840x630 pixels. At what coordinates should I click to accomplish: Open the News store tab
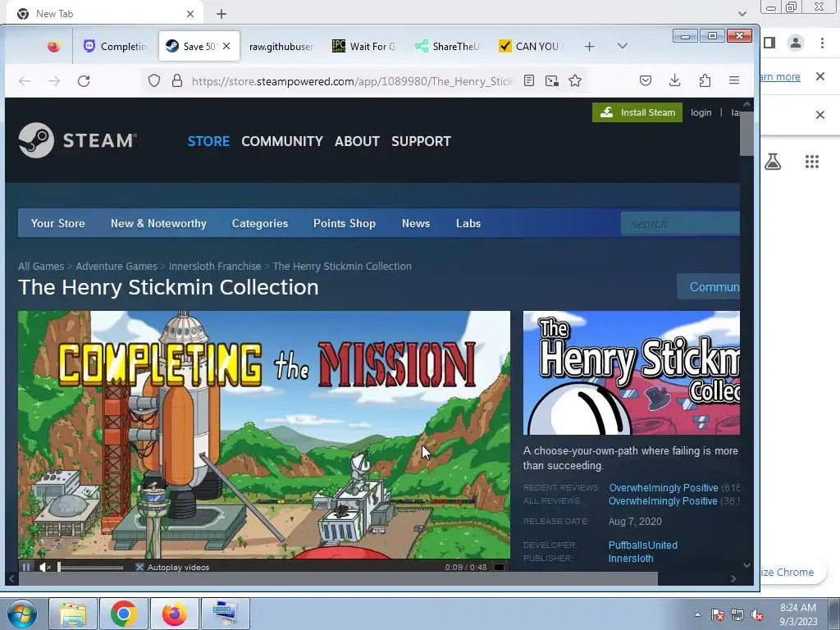416,223
